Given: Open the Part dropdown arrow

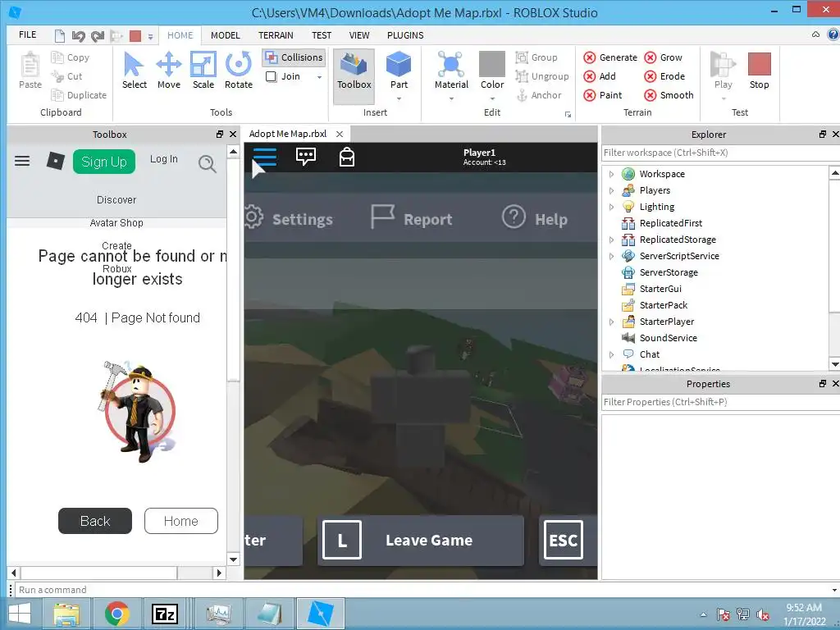Looking at the screenshot, I should click(x=399, y=98).
